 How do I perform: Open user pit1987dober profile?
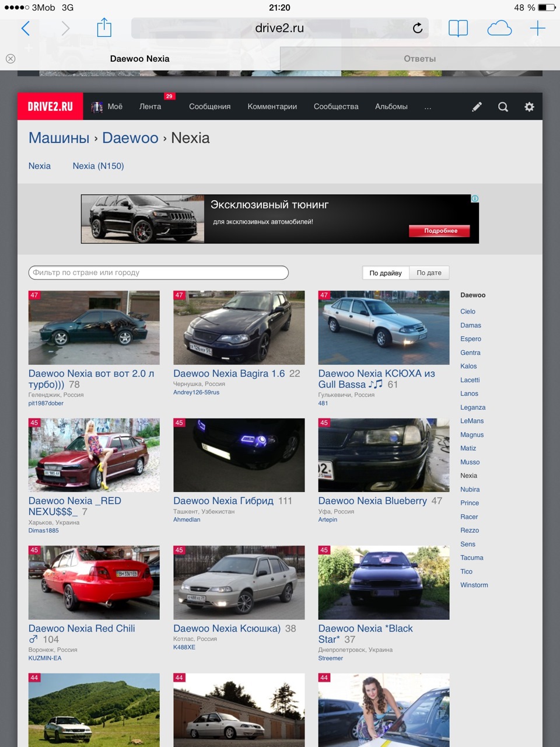point(45,403)
